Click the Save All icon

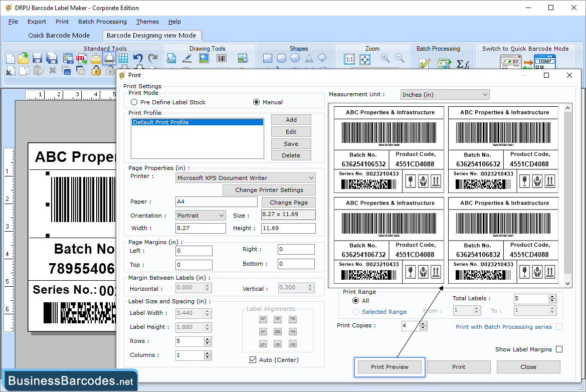pyautogui.click(x=52, y=58)
